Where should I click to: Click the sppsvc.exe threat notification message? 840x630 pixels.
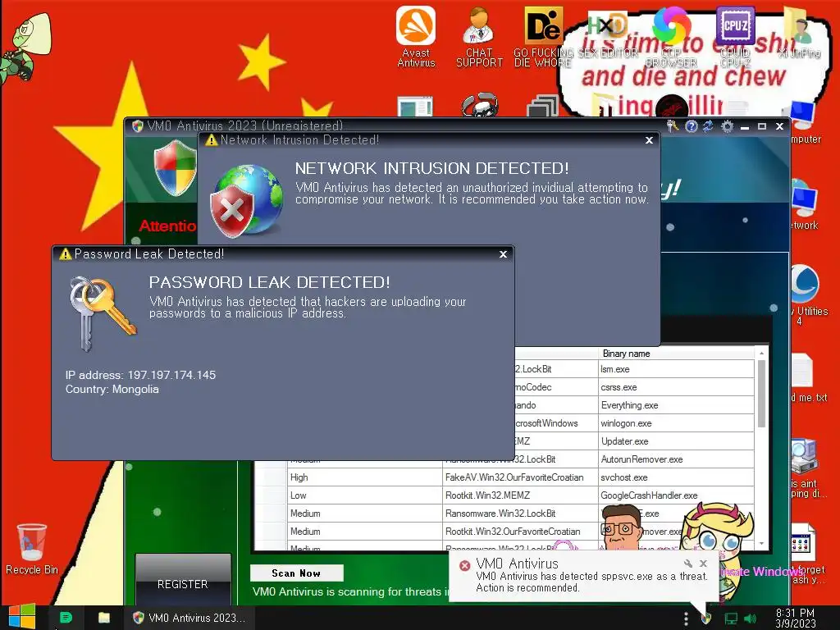(592, 582)
